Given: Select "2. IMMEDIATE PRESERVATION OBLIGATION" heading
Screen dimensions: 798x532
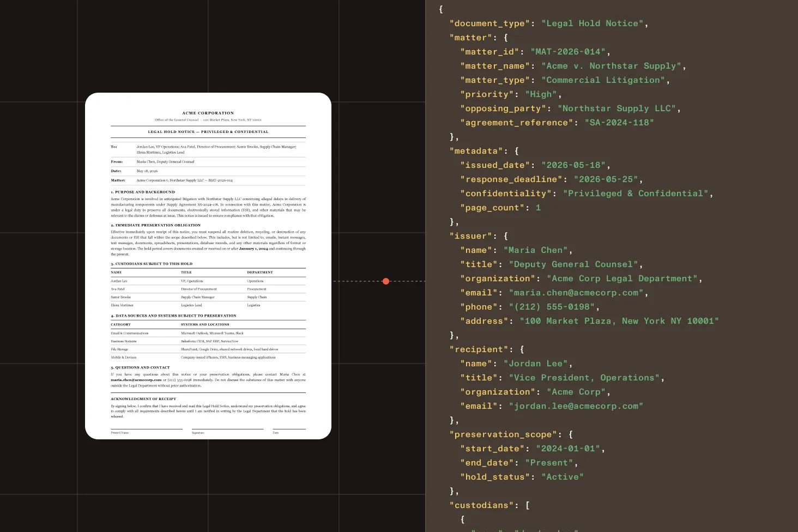Looking at the screenshot, I should tap(156, 225).
